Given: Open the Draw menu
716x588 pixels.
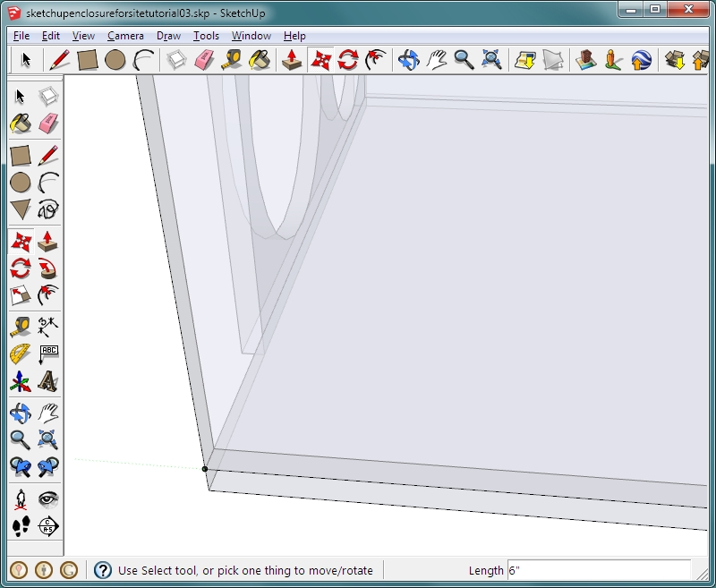Looking at the screenshot, I should [168, 36].
